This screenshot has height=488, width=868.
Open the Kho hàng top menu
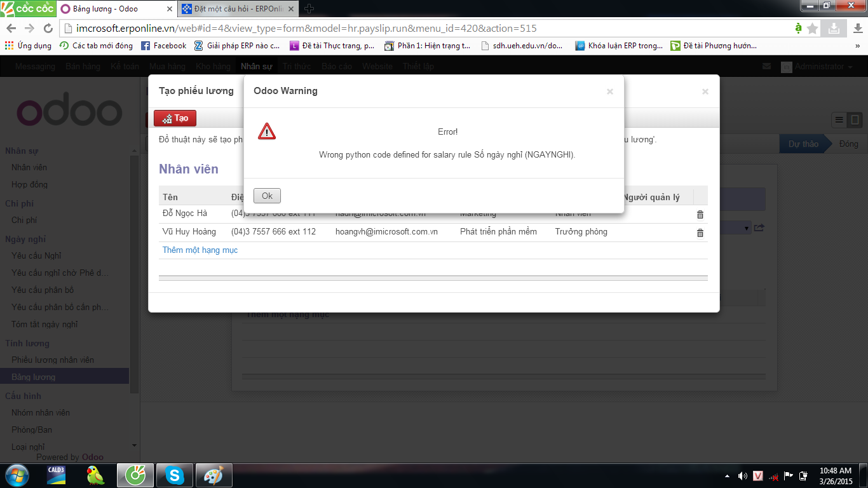213,67
